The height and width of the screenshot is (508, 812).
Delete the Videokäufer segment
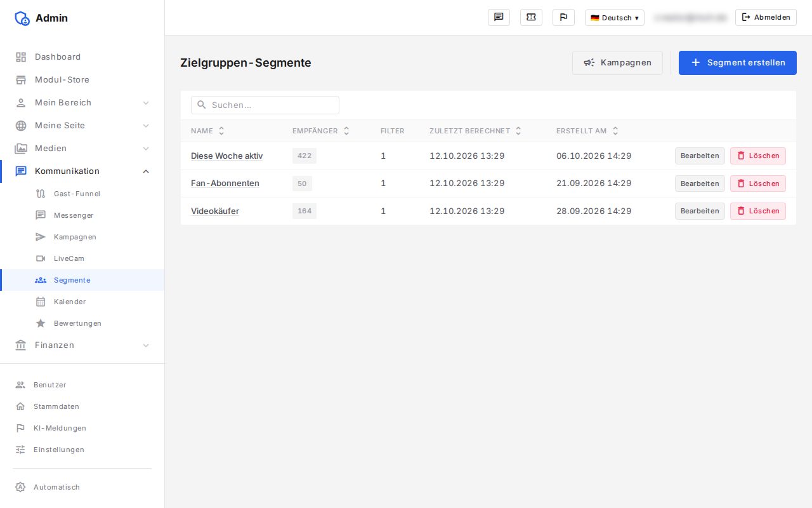758,211
